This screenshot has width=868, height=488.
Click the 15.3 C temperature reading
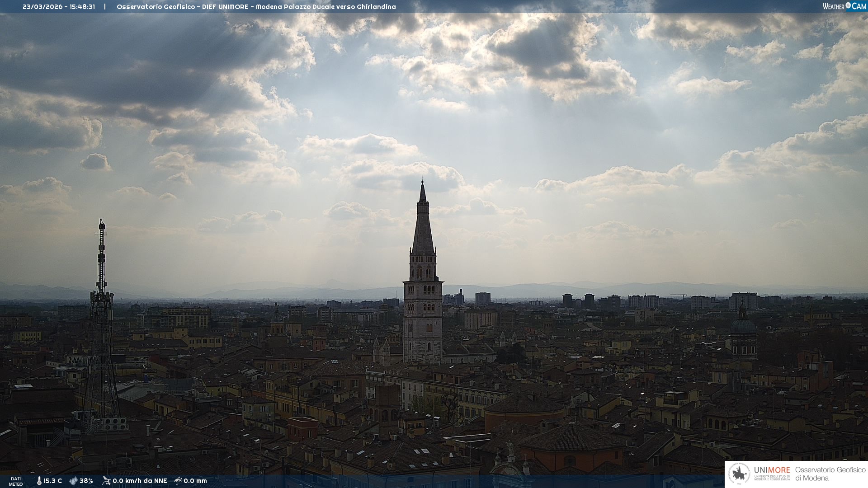coord(52,481)
